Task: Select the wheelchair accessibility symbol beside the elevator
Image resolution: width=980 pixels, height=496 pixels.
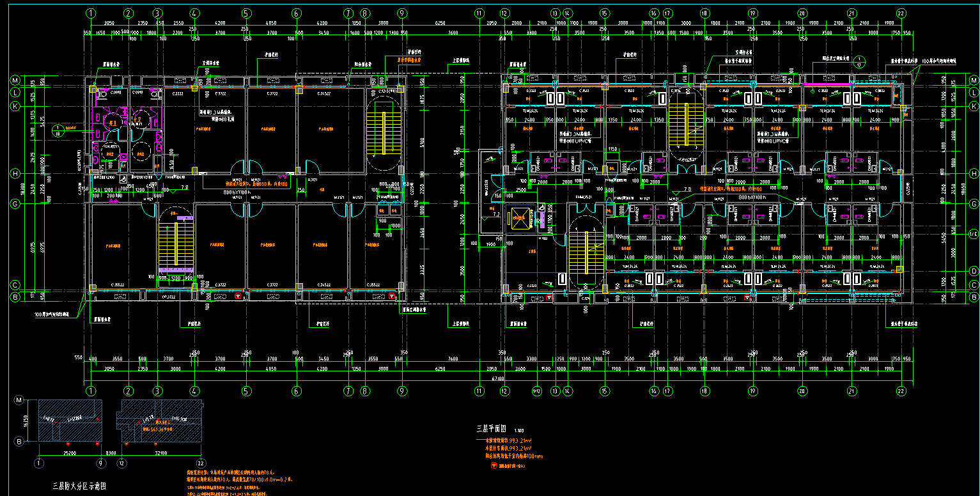Action: click(541, 208)
